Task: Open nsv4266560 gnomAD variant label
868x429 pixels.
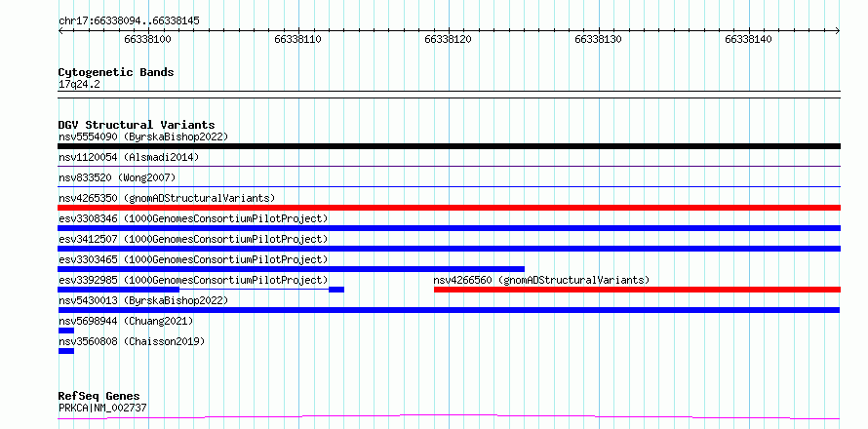Action: tap(541, 280)
